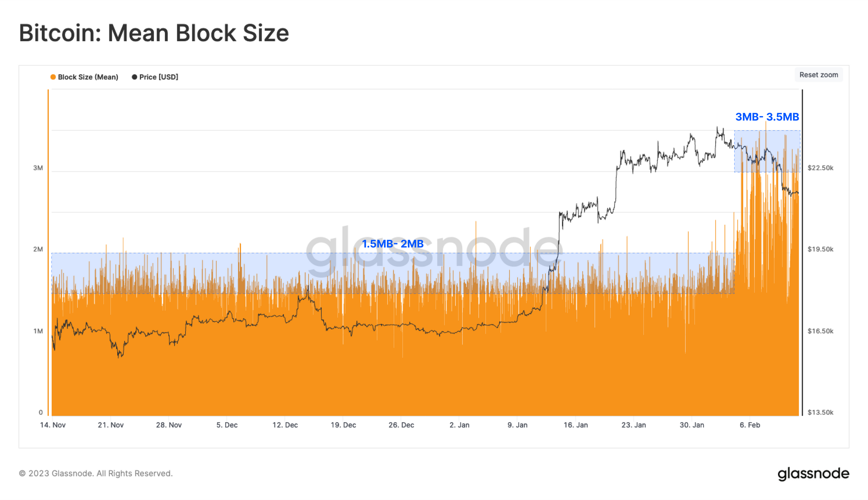Click the $22.50k price axis label
Screen dimensions: 868x500
820,168
